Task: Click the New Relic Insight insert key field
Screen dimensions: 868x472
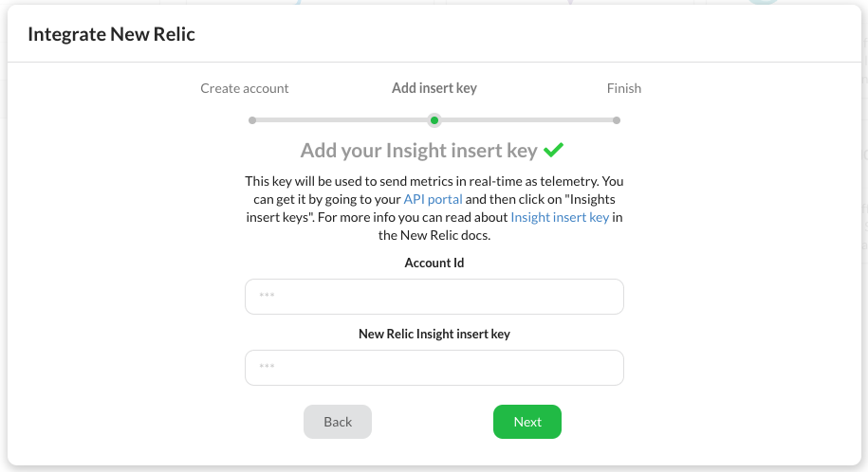Action: [434, 368]
